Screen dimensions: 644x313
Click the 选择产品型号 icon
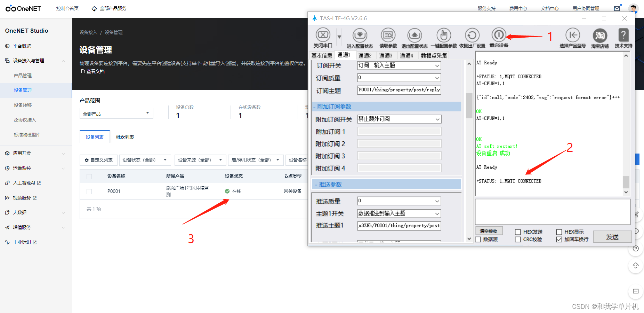[573, 35]
